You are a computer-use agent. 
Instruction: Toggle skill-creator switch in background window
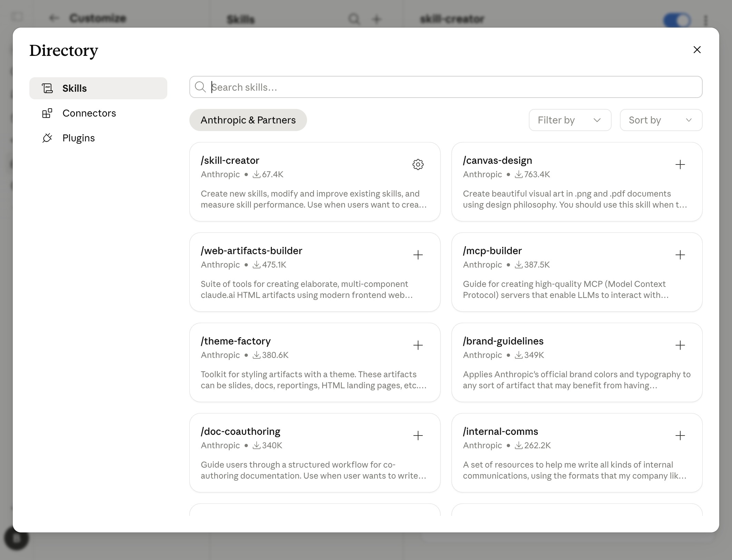[x=677, y=20]
